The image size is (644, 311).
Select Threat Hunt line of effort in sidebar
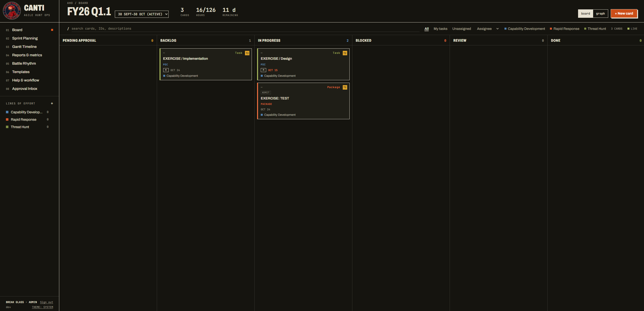27,127
